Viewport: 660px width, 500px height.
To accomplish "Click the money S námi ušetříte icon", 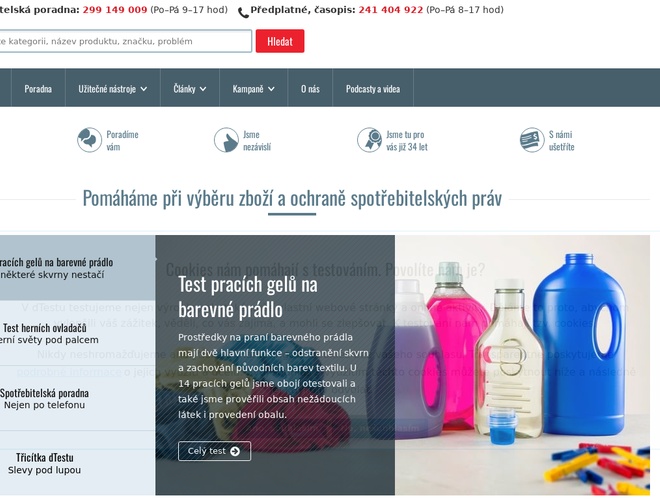I will point(532,140).
